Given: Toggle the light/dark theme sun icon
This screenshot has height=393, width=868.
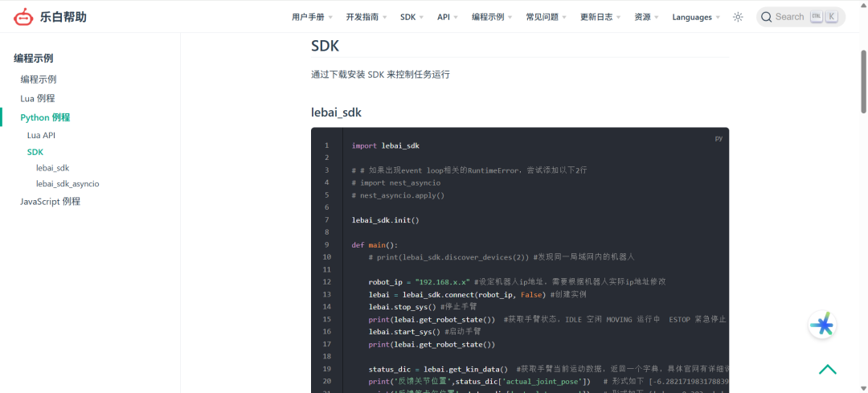Looking at the screenshot, I should (x=738, y=17).
